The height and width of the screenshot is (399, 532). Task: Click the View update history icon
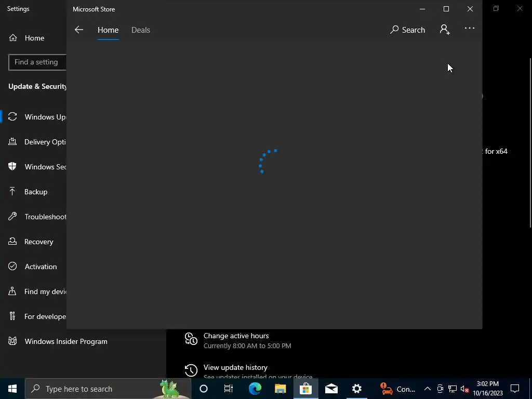191,370
